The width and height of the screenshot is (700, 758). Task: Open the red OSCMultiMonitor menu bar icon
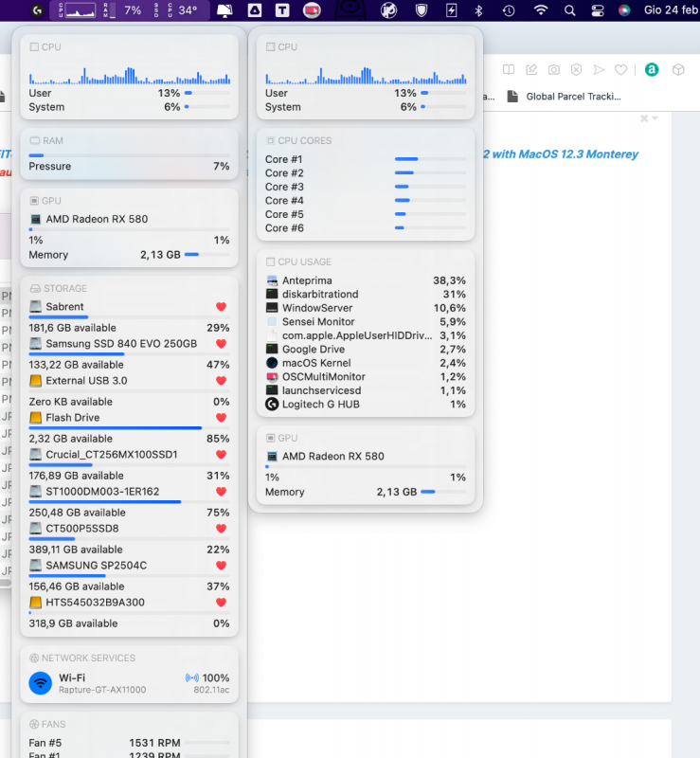[312, 10]
